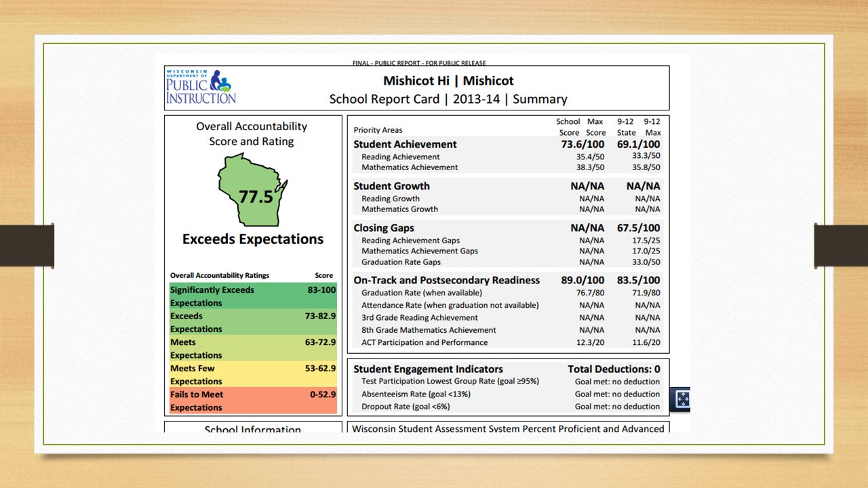This screenshot has height=488, width=868.
Task: Select the 'Mishicot Hi | Mishicot' title
Action: pos(448,81)
